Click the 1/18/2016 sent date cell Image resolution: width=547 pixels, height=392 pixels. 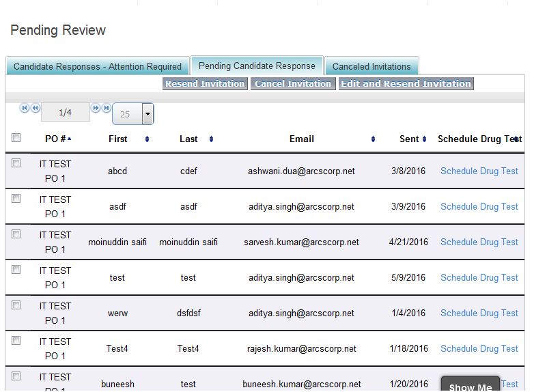[408, 348]
